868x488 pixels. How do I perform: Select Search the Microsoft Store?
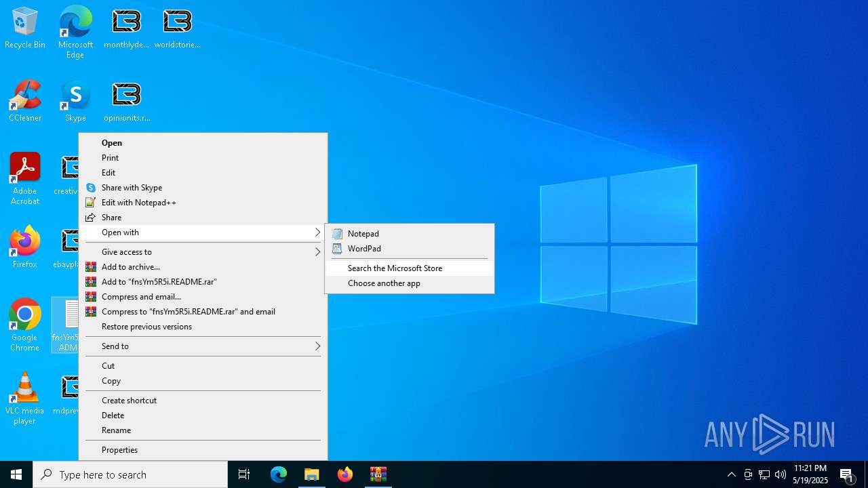pos(410,268)
